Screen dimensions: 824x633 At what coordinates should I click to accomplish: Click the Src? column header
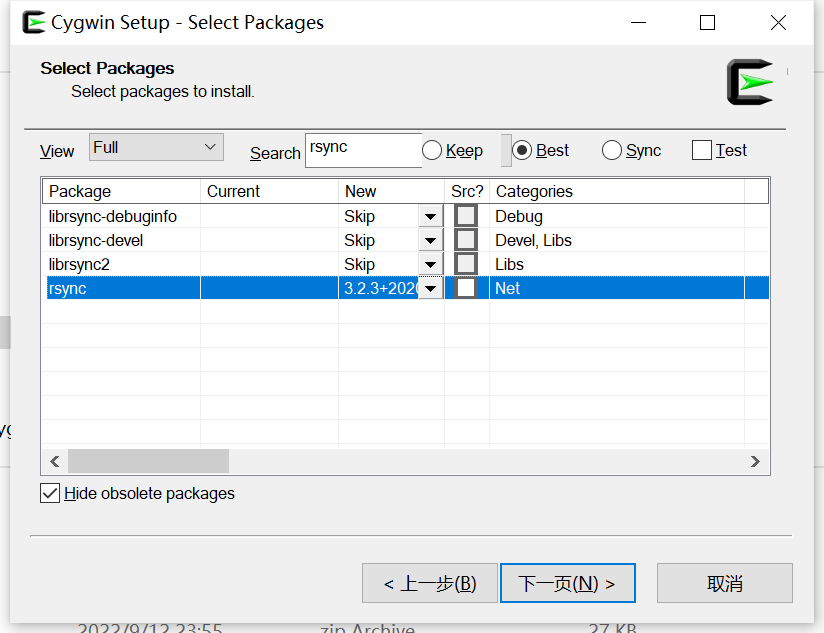(467, 191)
